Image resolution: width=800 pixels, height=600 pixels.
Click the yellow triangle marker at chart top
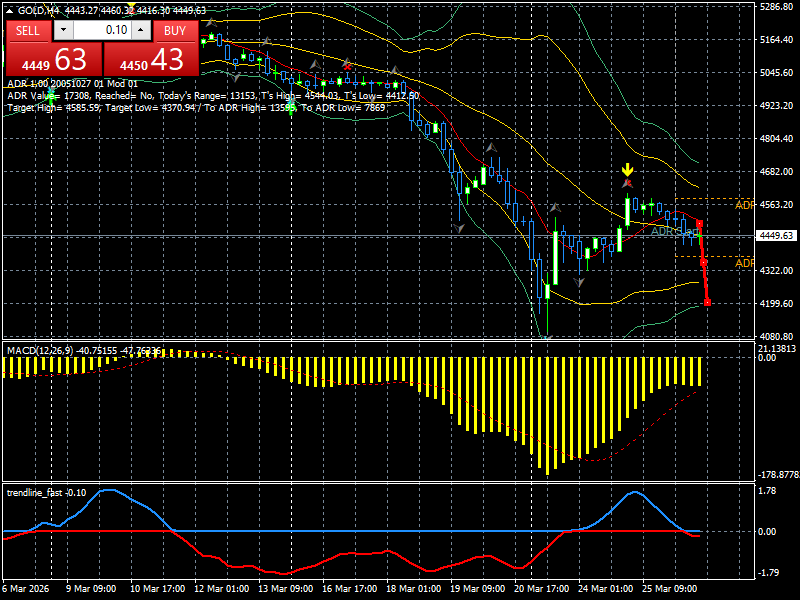pos(131,6)
